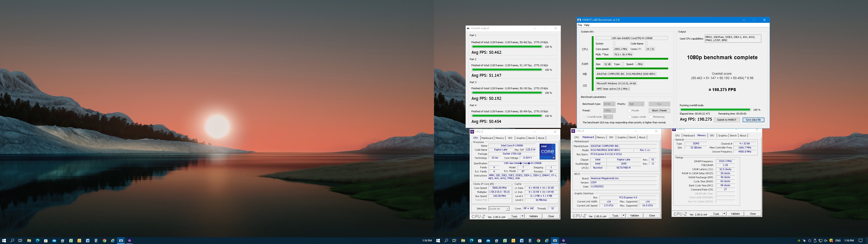Open Help menu in HWBOT x265
The width and height of the screenshot is (868, 244).
tap(587, 25)
